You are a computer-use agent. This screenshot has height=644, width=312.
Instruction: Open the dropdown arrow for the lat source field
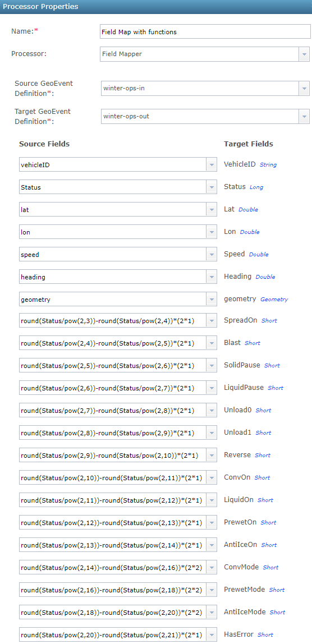212,209
